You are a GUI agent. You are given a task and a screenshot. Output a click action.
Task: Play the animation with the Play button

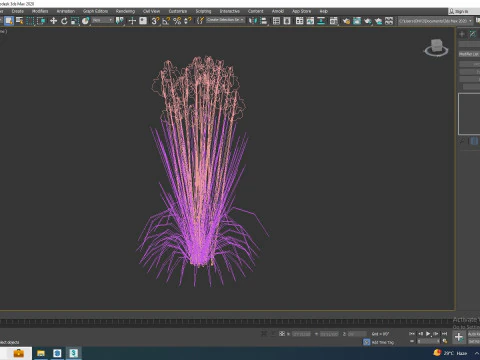point(428,334)
